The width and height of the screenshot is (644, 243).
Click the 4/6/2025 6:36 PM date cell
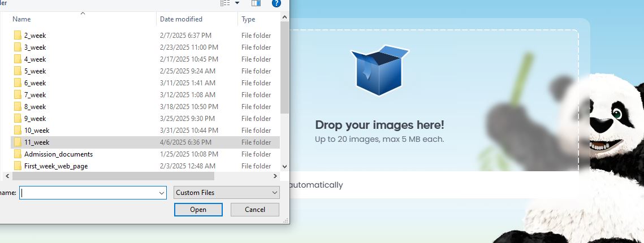(x=185, y=142)
